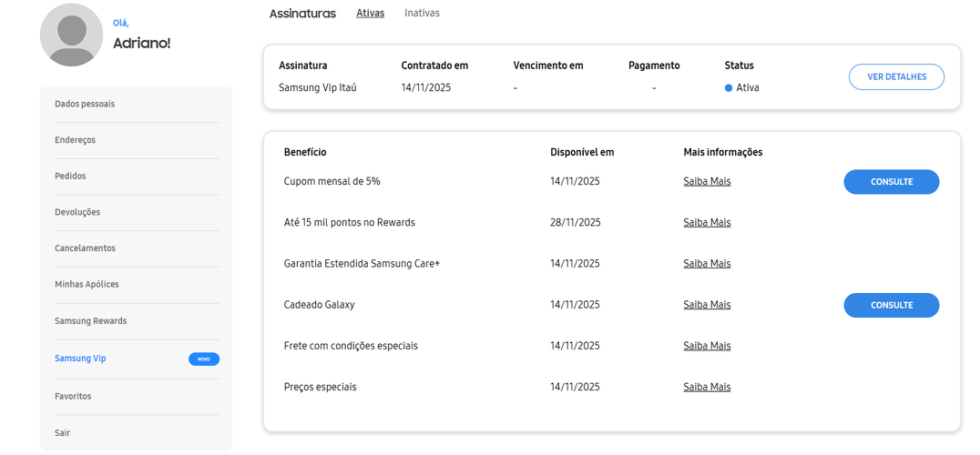Click the Cupom mensal de 5% benefit
This screenshot has width=980, height=455.
[332, 182]
